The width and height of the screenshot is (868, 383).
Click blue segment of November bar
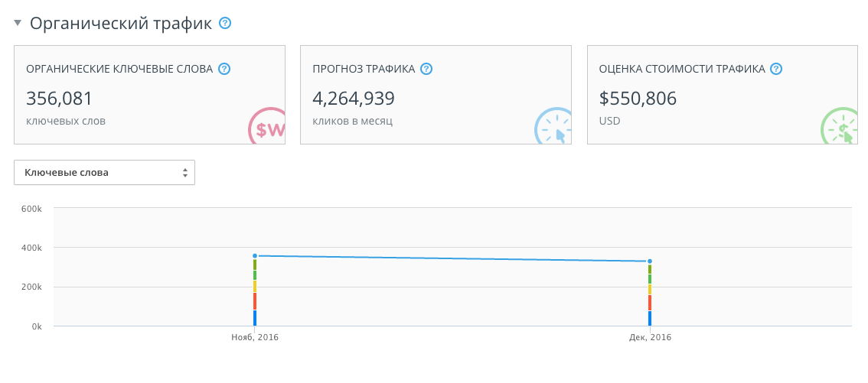(x=255, y=318)
